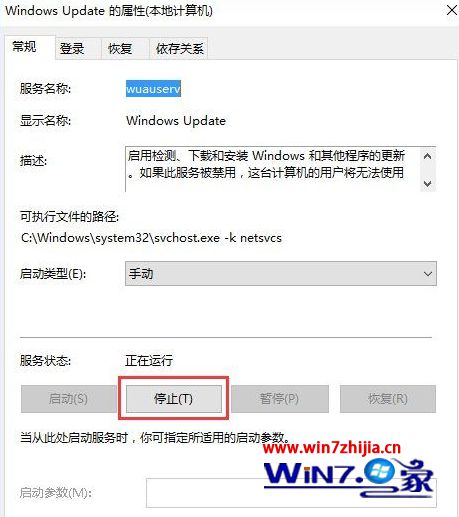Click the chevron arrow of 启动类型 dropdown

pyautogui.click(x=428, y=274)
